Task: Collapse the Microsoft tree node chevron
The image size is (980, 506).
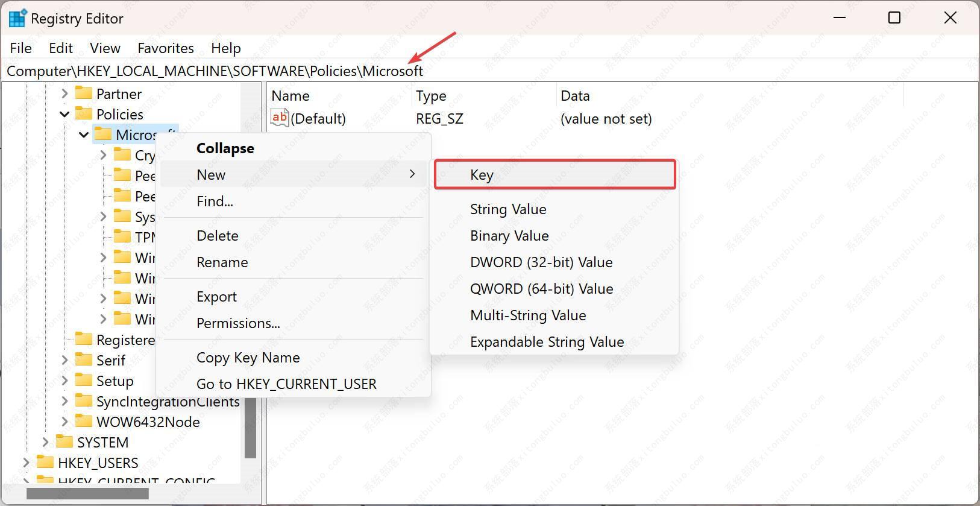Action: click(84, 134)
